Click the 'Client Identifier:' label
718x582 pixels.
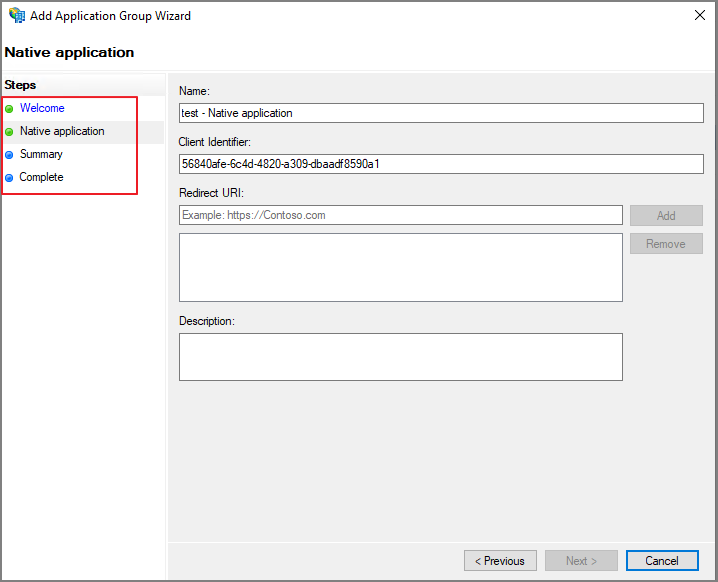click(215, 142)
